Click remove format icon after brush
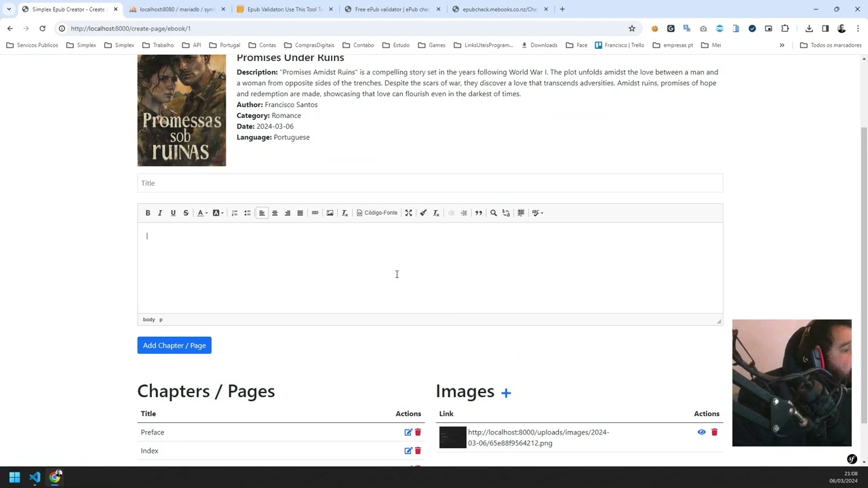868x488 pixels. point(436,213)
